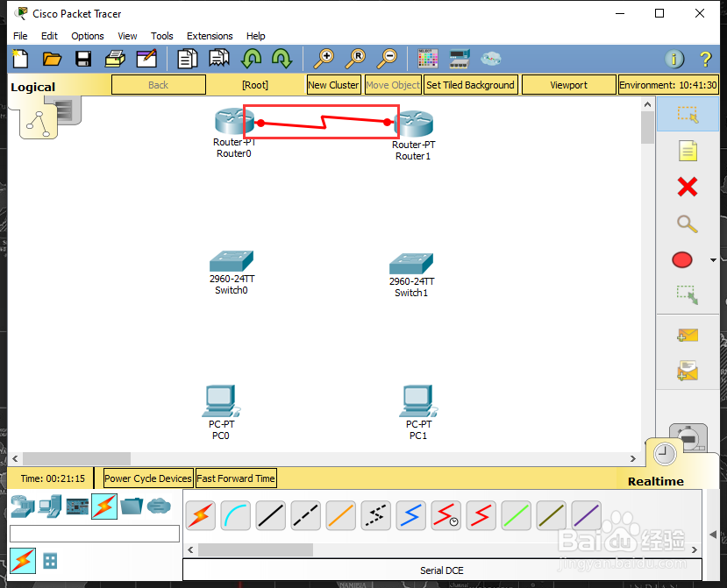Click the [Root] navigation button
This screenshot has width=727, height=588.
[x=255, y=85]
